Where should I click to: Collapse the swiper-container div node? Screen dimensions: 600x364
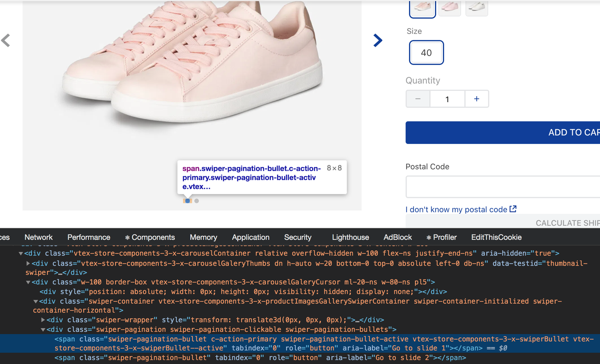click(35, 301)
